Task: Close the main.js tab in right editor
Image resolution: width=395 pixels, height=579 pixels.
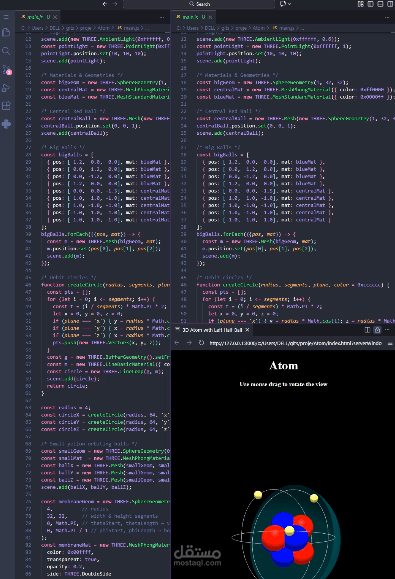Action: pyautogui.click(x=210, y=17)
